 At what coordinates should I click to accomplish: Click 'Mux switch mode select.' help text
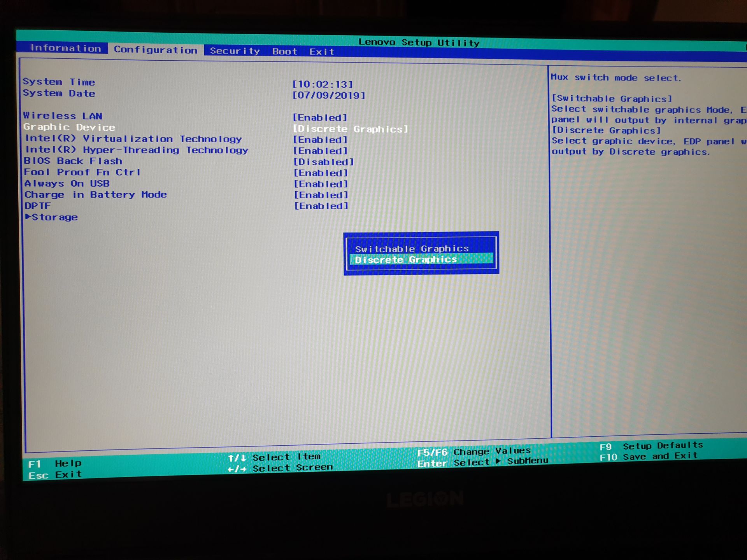coord(616,77)
